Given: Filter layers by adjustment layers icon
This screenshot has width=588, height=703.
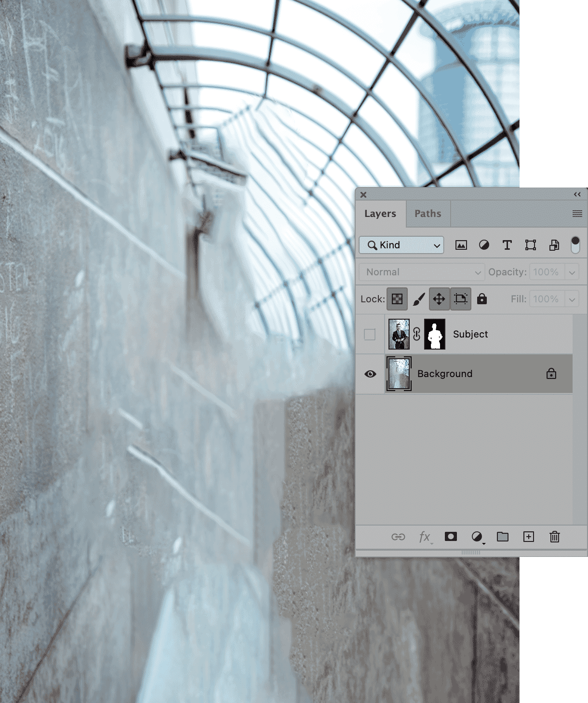Looking at the screenshot, I should (x=484, y=245).
